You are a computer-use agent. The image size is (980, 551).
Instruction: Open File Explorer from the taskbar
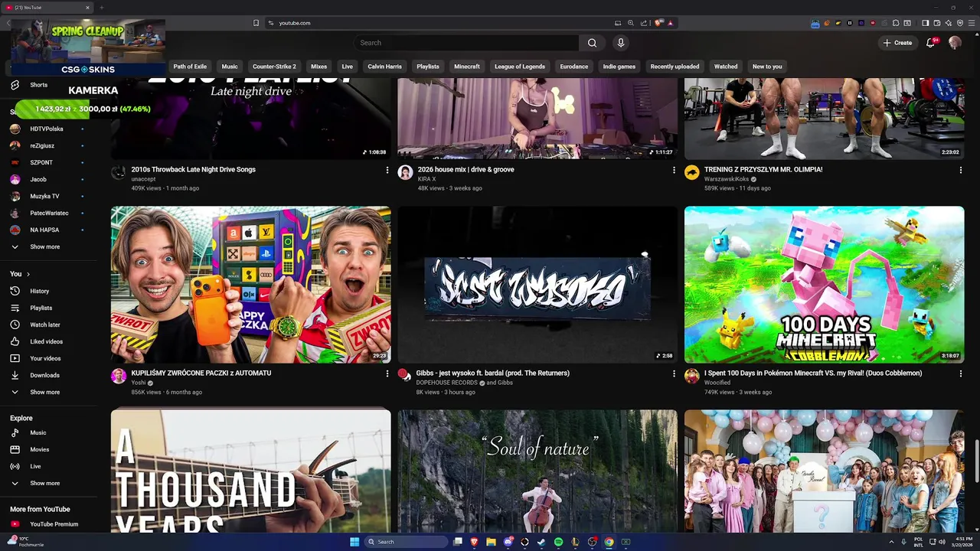pyautogui.click(x=491, y=542)
